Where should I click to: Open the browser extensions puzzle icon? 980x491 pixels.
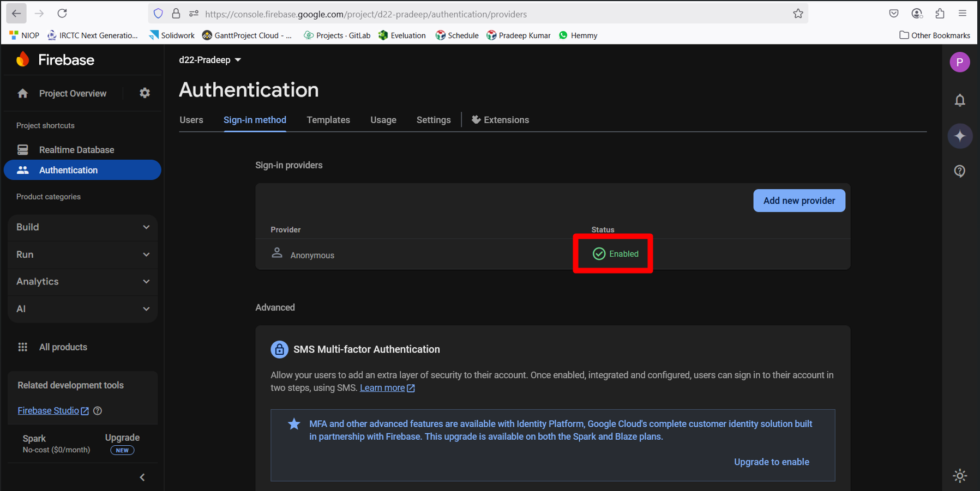(940, 14)
